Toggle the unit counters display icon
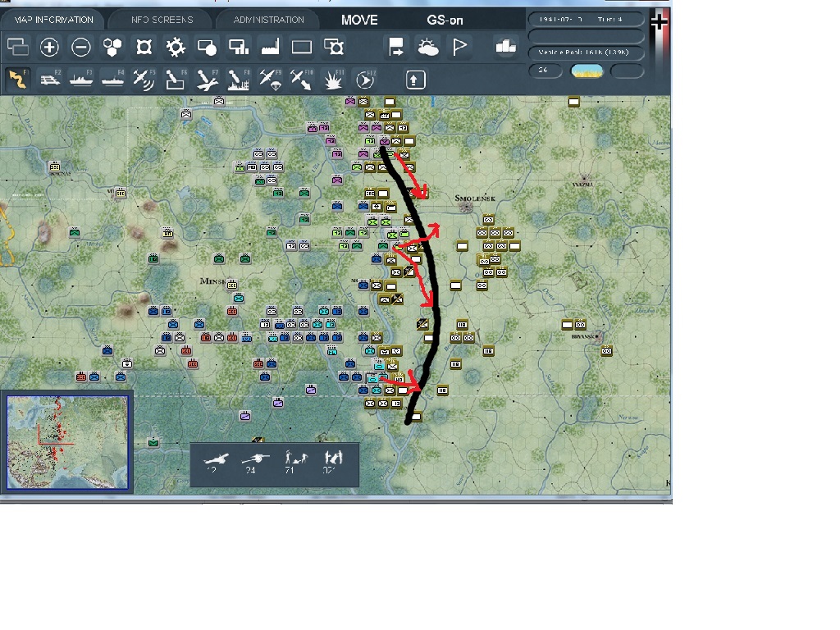The width and height of the screenshot is (840, 630). pos(18,47)
